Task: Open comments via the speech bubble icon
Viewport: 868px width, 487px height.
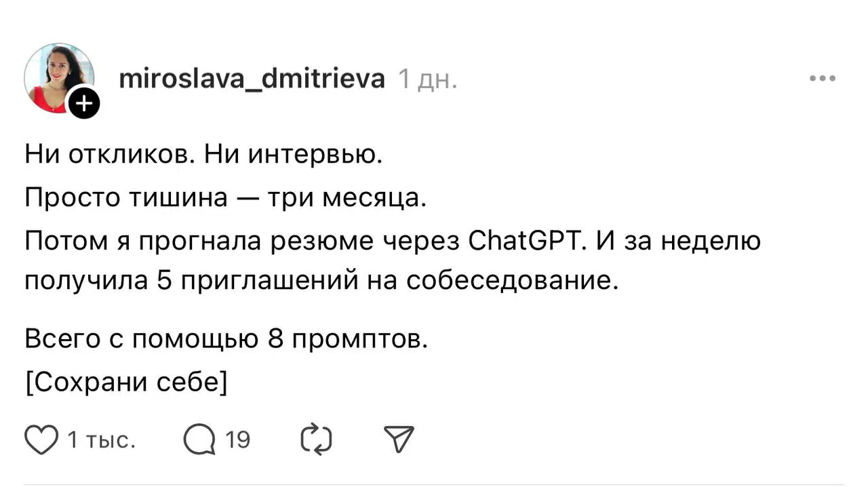Action: 197,439
